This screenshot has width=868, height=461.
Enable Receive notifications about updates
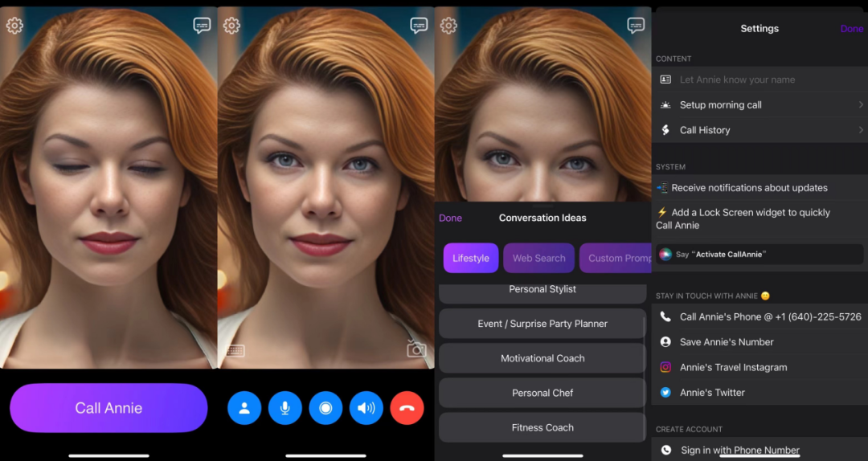tap(759, 188)
